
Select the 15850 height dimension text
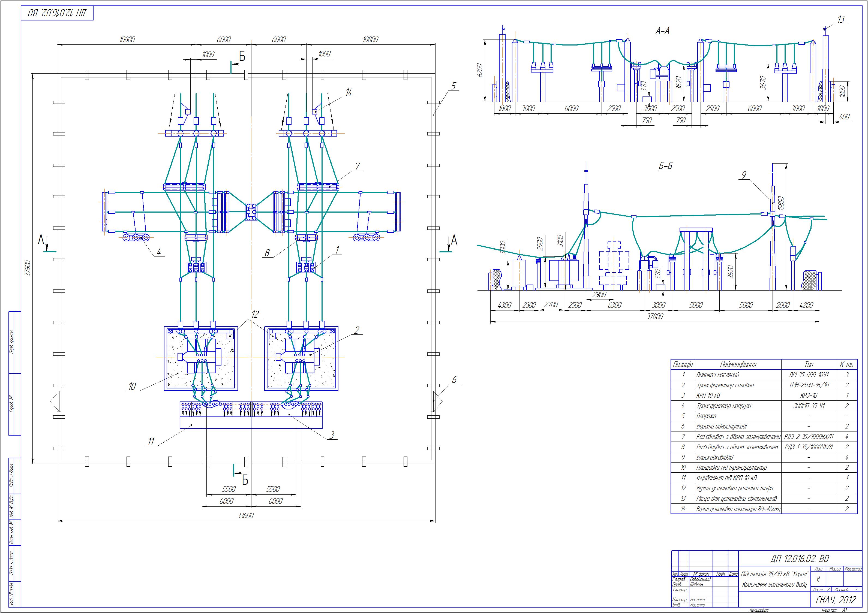pyautogui.click(x=782, y=203)
